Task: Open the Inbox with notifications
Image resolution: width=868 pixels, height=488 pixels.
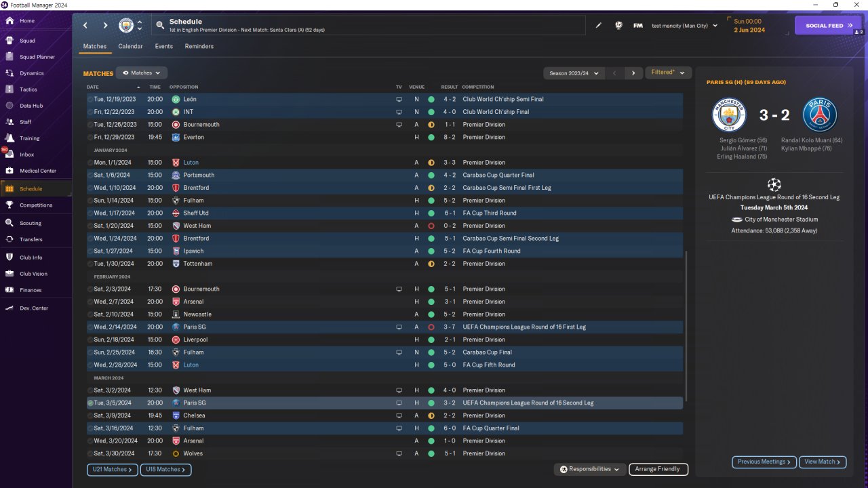Action: point(26,155)
